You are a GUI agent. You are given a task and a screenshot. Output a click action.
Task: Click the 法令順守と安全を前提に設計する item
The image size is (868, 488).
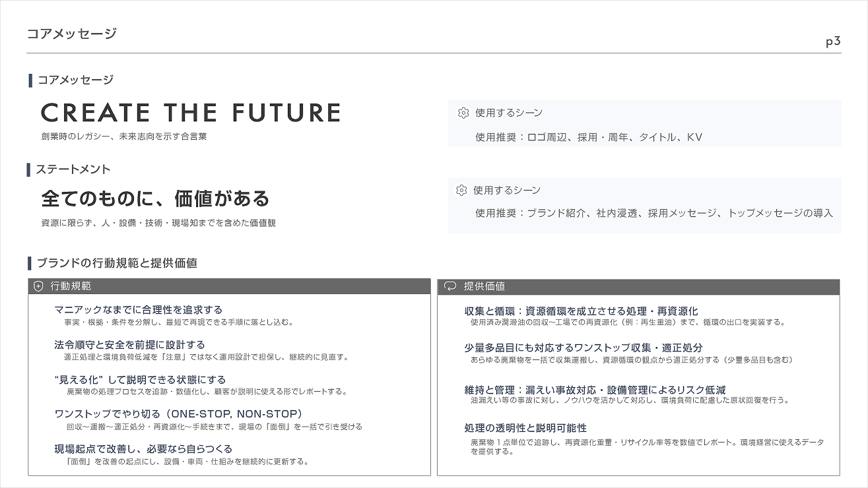(x=129, y=344)
